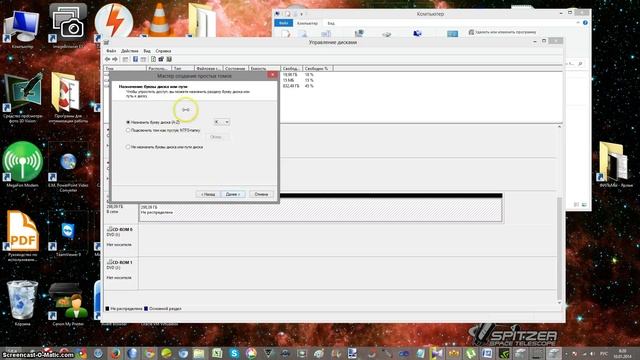This screenshot has height=360, width=640.
Task: Click the 45 % free space cell
Action: 309,86
